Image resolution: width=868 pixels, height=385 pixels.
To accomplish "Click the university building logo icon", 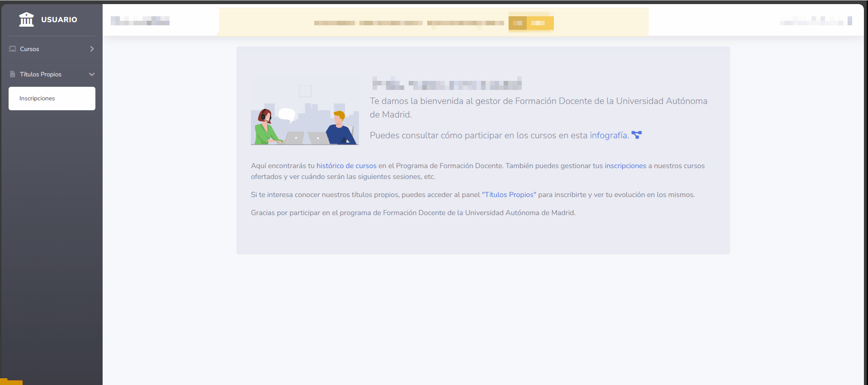I will click(26, 19).
